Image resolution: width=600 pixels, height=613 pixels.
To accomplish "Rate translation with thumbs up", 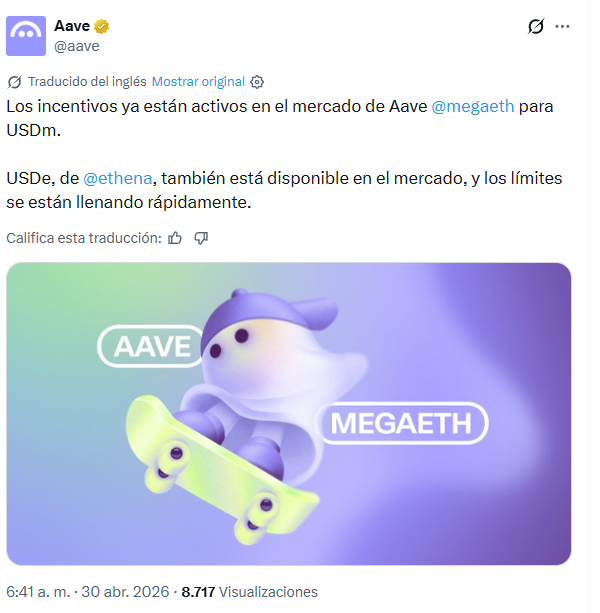I will click(x=175, y=238).
